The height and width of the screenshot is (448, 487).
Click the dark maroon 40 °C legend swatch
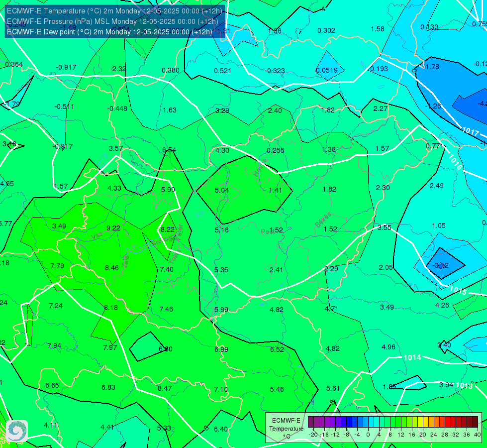475,422
